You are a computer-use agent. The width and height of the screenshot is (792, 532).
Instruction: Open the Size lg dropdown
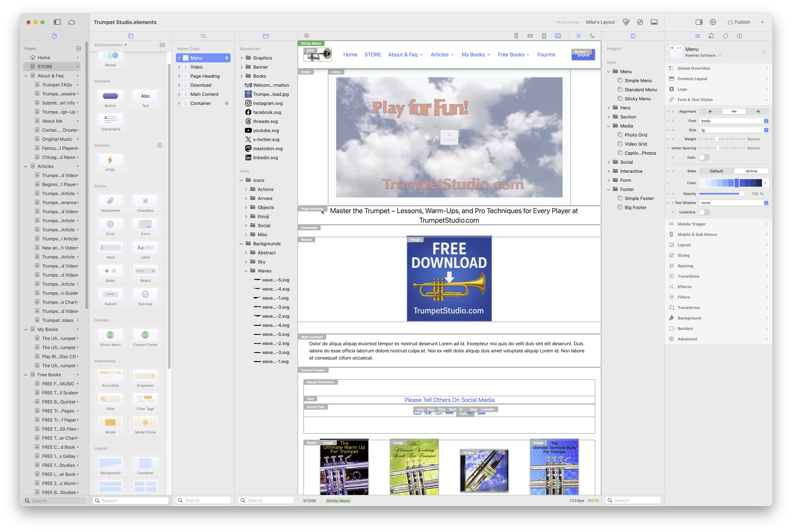tap(734, 130)
